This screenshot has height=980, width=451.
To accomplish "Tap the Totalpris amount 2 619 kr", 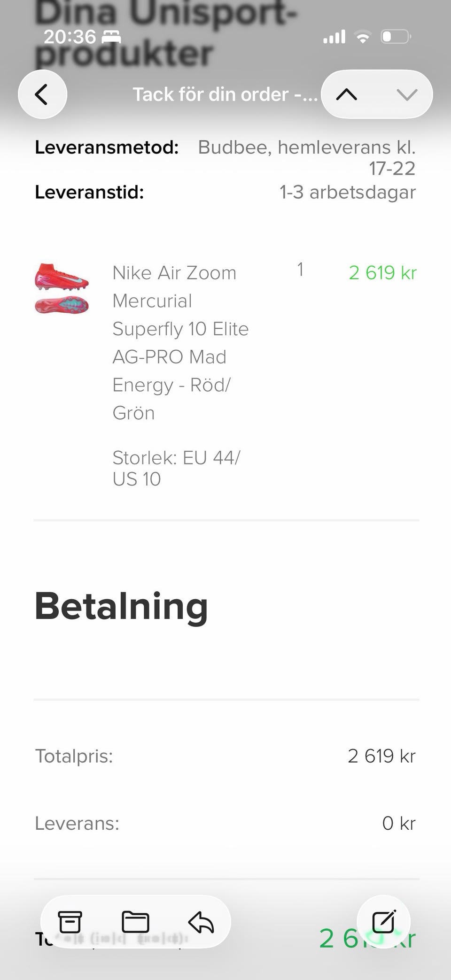I will [x=381, y=756].
